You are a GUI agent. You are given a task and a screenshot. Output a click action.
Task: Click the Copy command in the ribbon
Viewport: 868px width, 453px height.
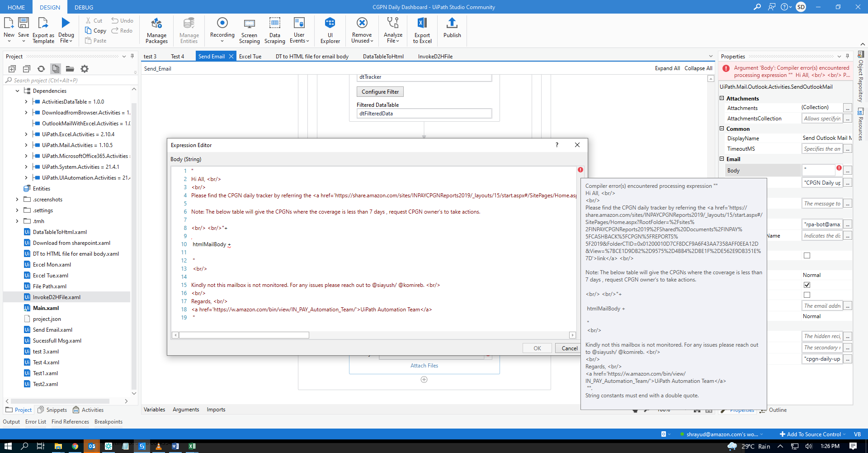coord(95,30)
